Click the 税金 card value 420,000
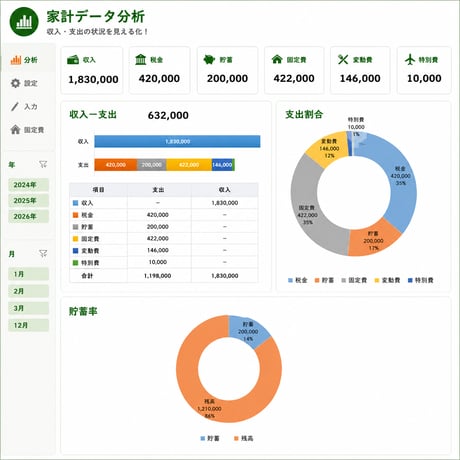Image resolution: width=460 pixels, height=460 pixels. point(159,79)
